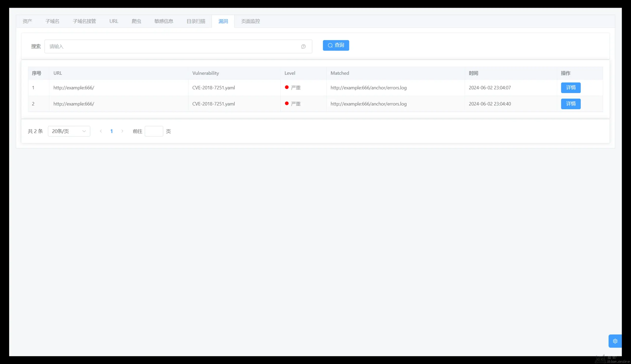The height and width of the screenshot is (364, 631).
Task: Switch to the 子域名 tab
Action: pos(52,21)
